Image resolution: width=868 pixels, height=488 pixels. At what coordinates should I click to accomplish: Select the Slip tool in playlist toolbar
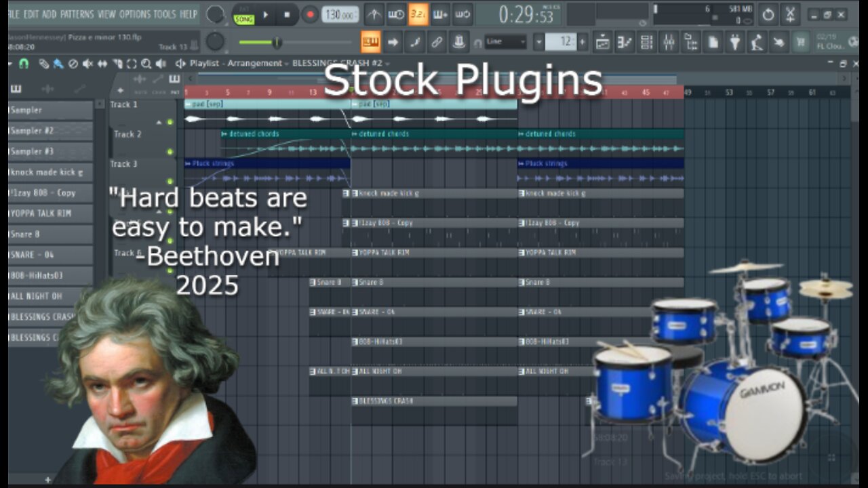click(102, 64)
